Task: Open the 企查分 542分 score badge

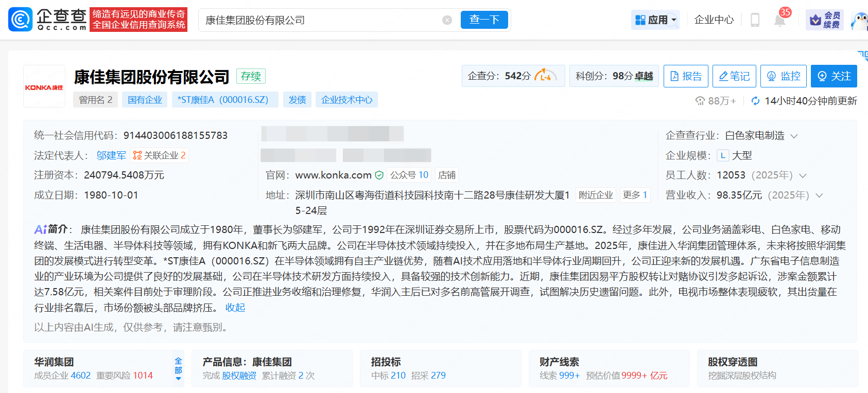Action: pos(513,76)
